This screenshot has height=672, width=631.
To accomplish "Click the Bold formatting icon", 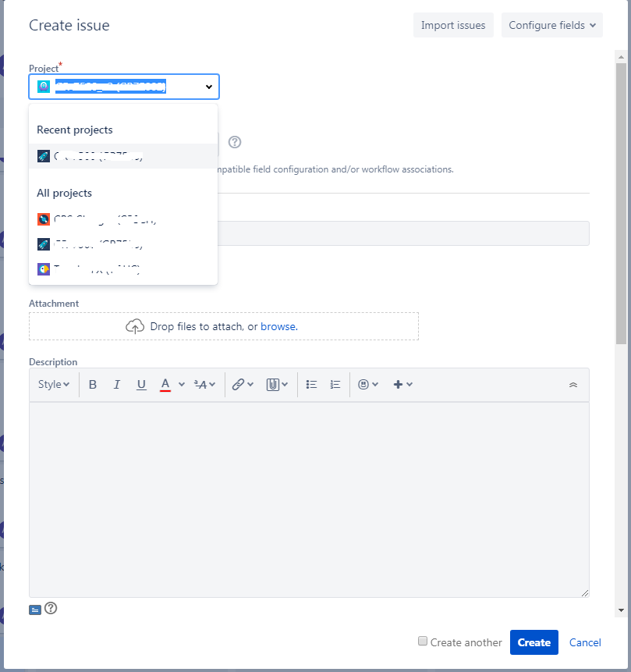I will pyautogui.click(x=93, y=385).
